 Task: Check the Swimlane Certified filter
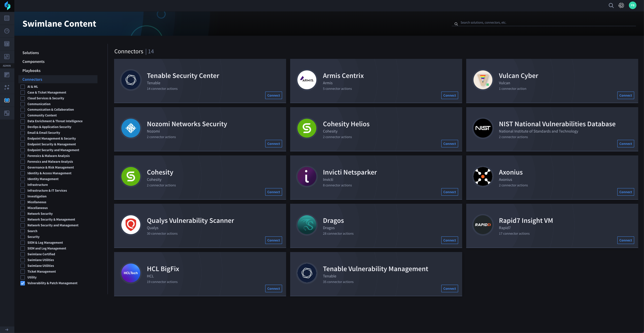tap(23, 254)
